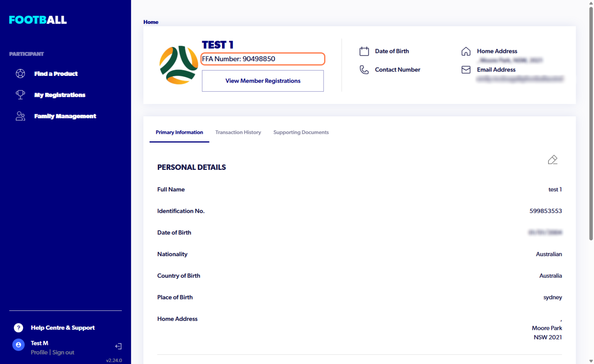
Task: Click the Country of Birth value Australia
Action: click(x=550, y=276)
